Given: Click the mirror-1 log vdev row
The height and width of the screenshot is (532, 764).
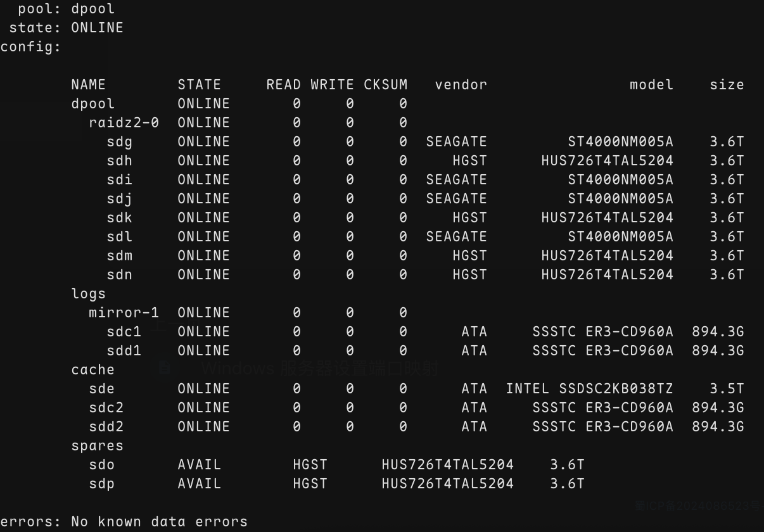Looking at the screenshot, I should pos(248,313).
